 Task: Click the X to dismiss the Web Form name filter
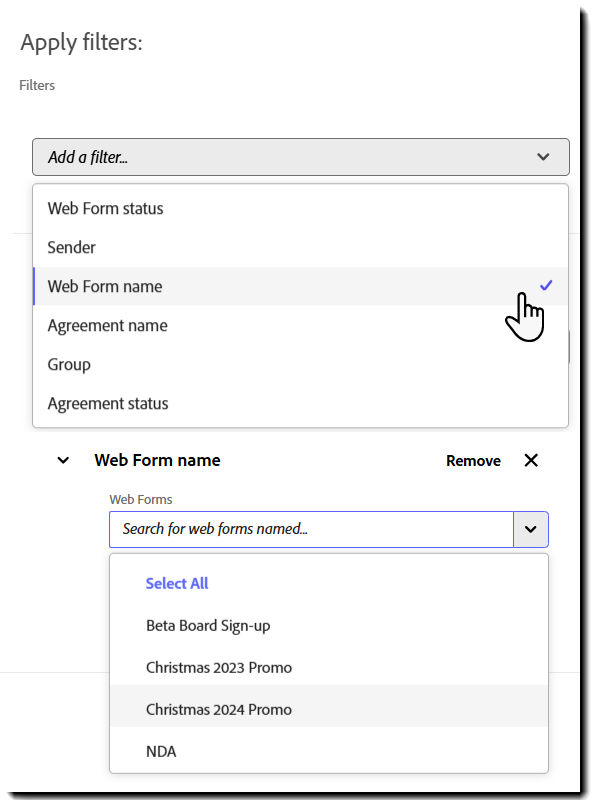531,460
